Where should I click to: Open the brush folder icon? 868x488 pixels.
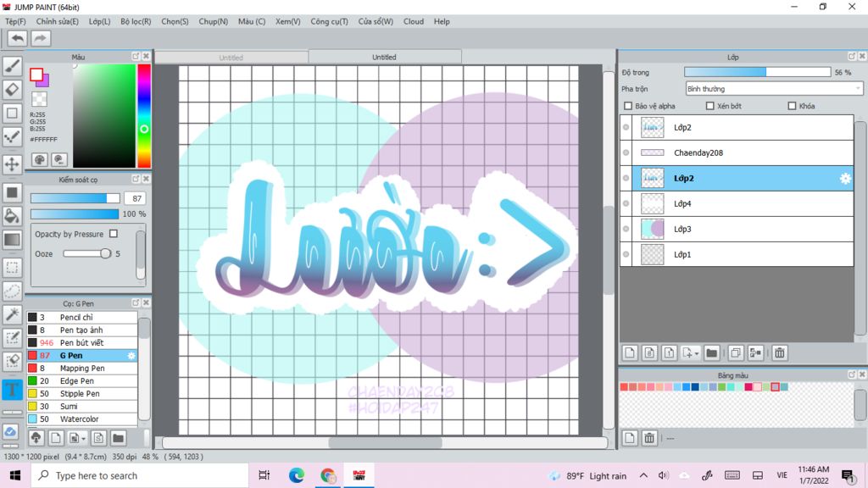pos(118,438)
